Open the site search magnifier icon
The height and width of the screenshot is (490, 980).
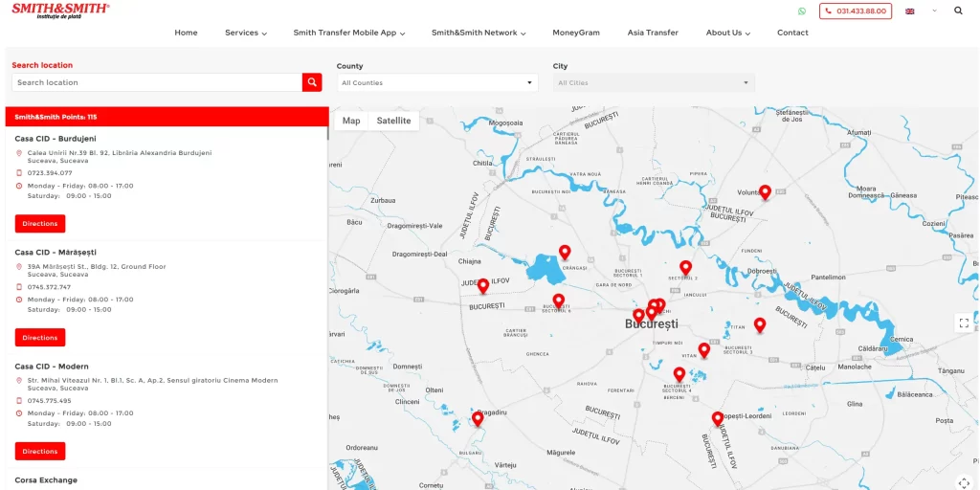958,11
